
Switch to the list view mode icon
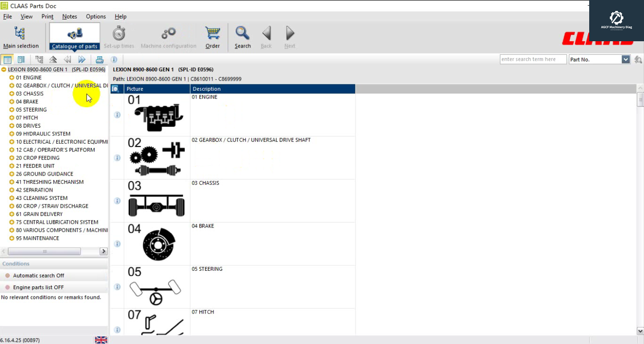click(x=21, y=60)
